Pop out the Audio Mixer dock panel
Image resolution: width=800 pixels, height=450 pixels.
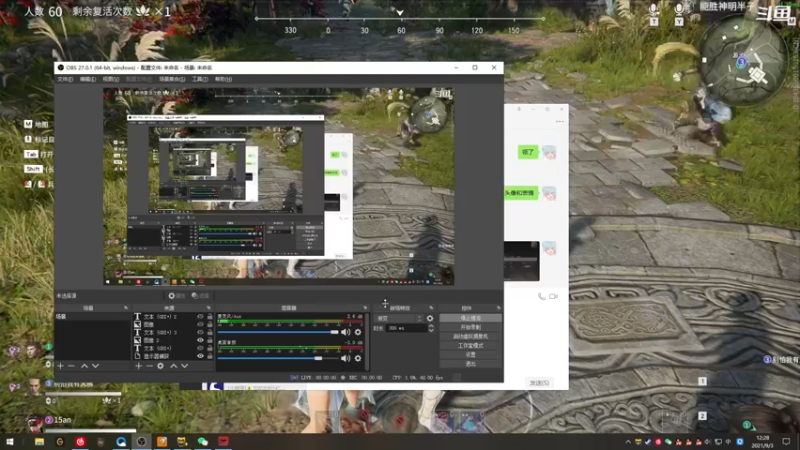click(365, 308)
